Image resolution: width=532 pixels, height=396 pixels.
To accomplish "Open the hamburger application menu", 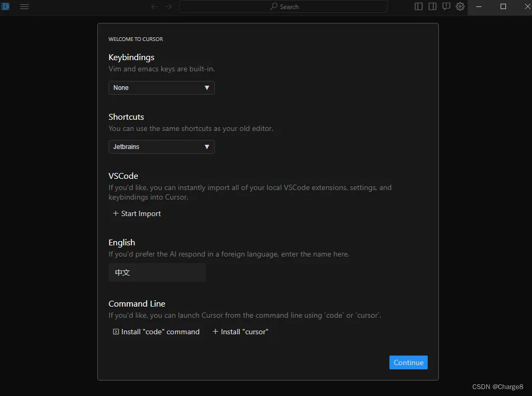I will [x=24, y=6].
